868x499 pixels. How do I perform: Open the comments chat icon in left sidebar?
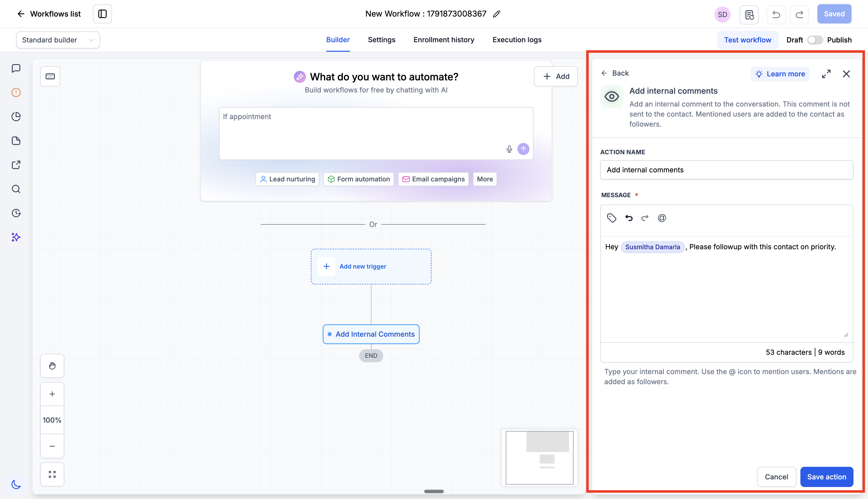pos(16,68)
